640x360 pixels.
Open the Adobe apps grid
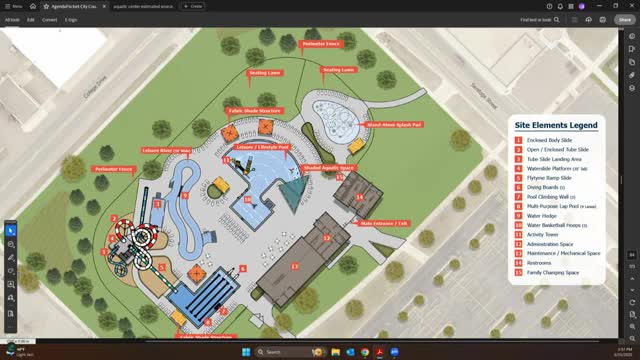(x=571, y=7)
